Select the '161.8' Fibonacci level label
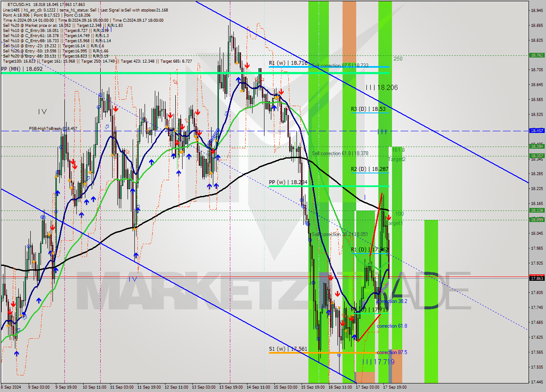The image size is (546, 392). click(x=398, y=150)
